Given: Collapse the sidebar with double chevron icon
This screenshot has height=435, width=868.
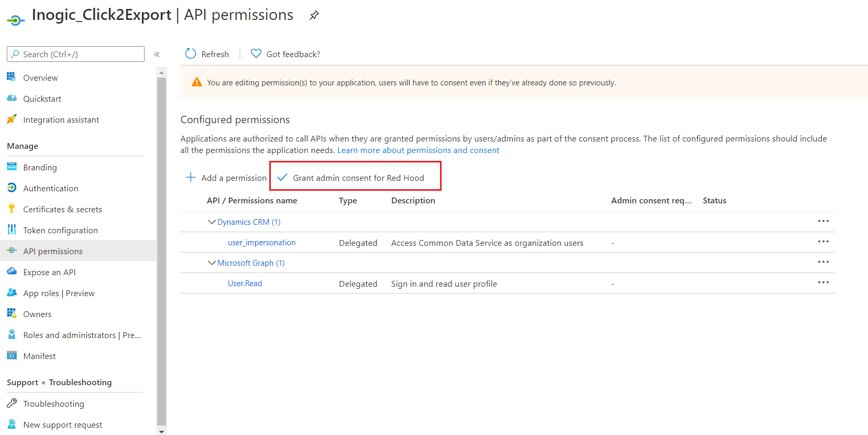Looking at the screenshot, I should [157, 55].
